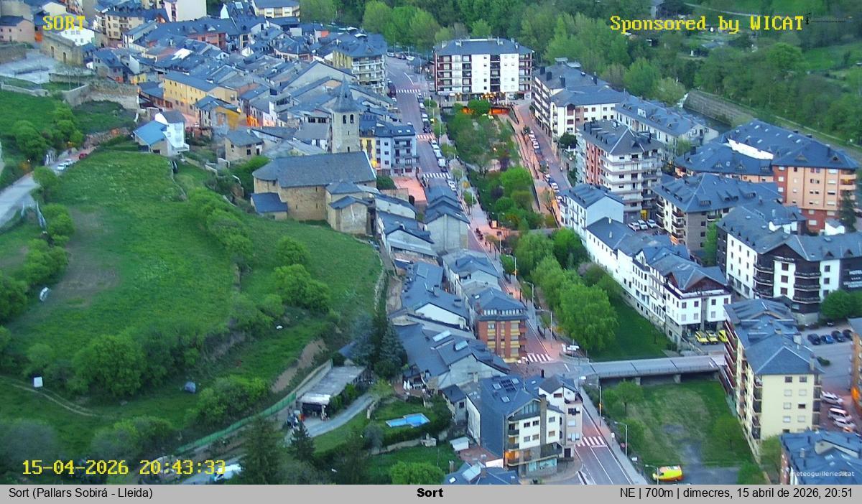Click the bold Sort title in caption bar

[x=430, y=493]
